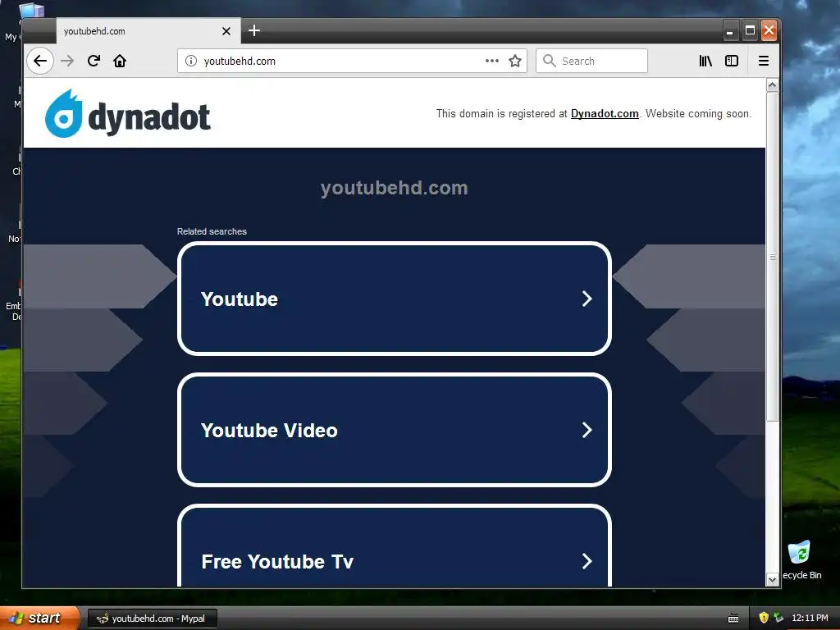Screen dimensions: 840x630
Task: Open the page actions three-dot menu
Action: click(492, 61)
